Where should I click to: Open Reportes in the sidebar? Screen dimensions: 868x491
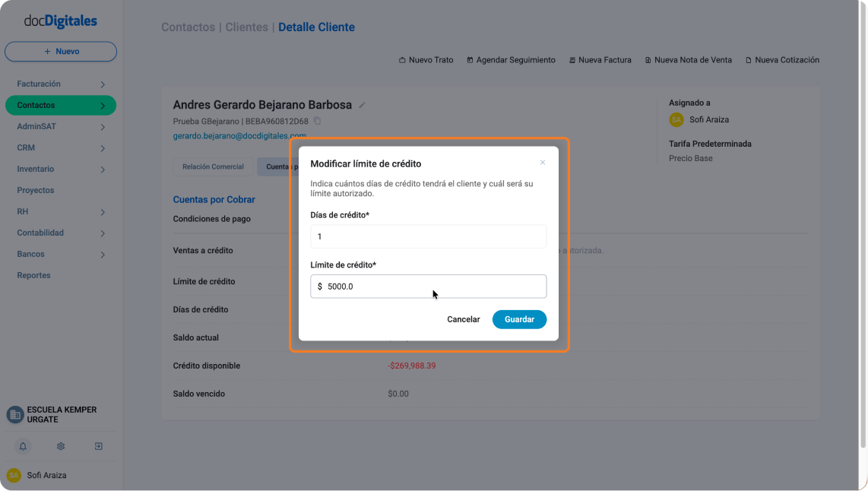point(33,276)
